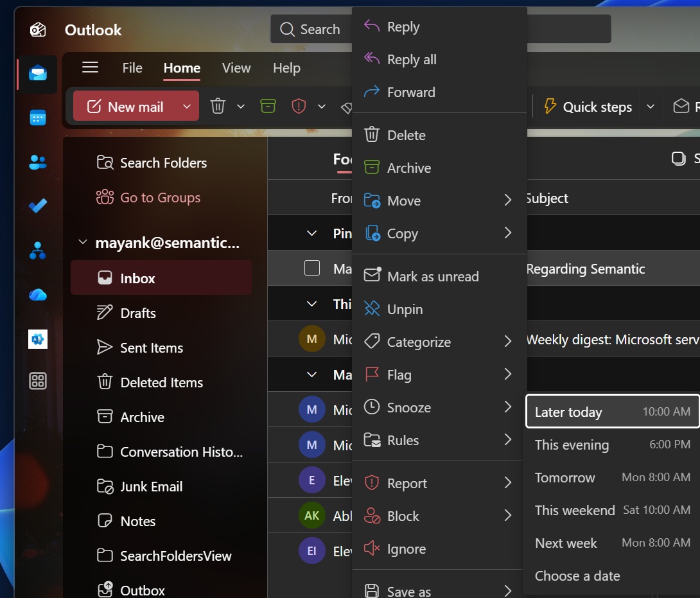Open the Delete dropdown arrow in ribbon
The height and width of the screenshot is (598, 700).
tap(241, 106)
